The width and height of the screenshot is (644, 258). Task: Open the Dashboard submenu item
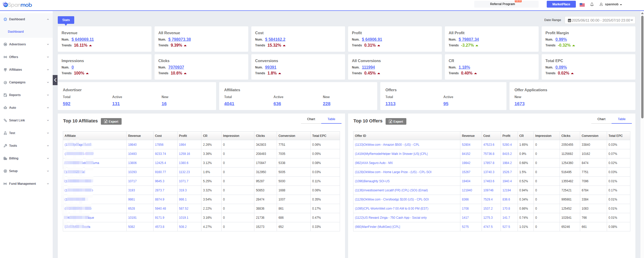pyautogui.click(x=16, y=32)
